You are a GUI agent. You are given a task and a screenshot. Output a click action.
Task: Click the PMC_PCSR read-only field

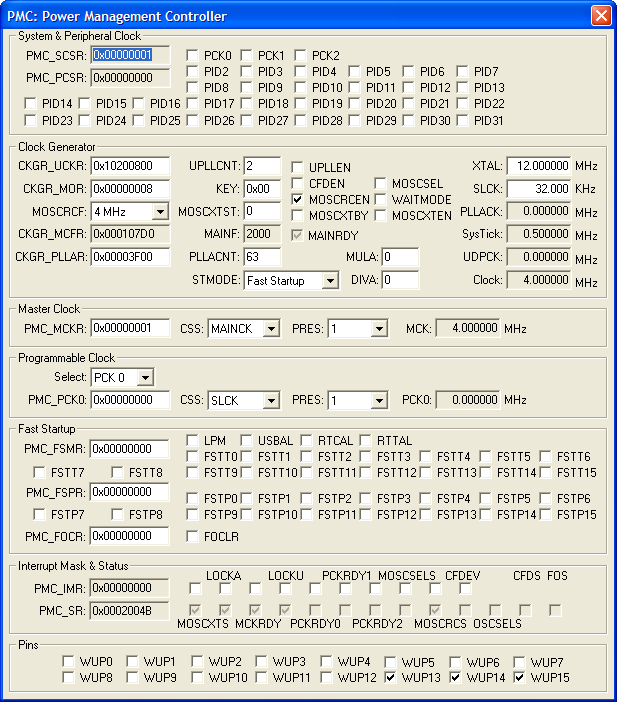pos(130,78)
